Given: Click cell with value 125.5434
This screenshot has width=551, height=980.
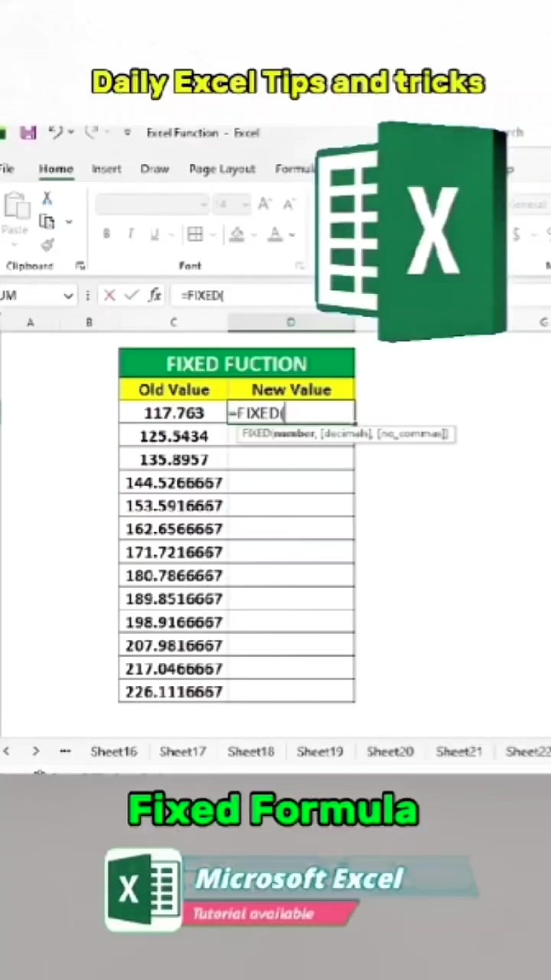Looking at the screenshot, I should tap(174, 436).
